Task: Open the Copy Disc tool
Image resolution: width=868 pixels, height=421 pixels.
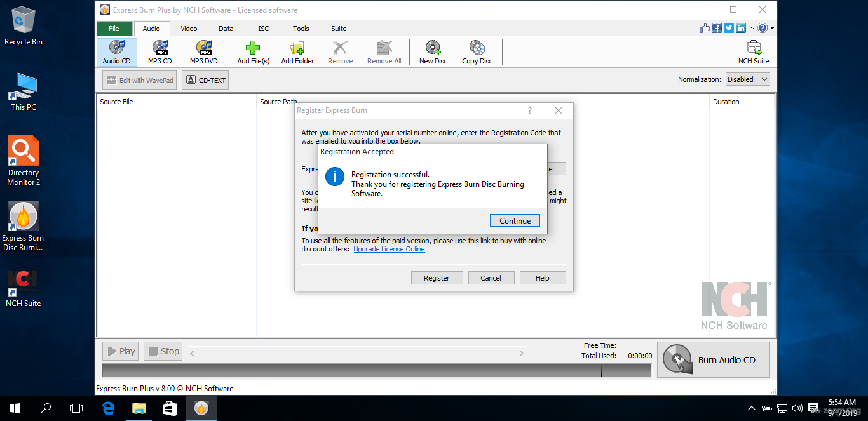Action: (477, 52)
